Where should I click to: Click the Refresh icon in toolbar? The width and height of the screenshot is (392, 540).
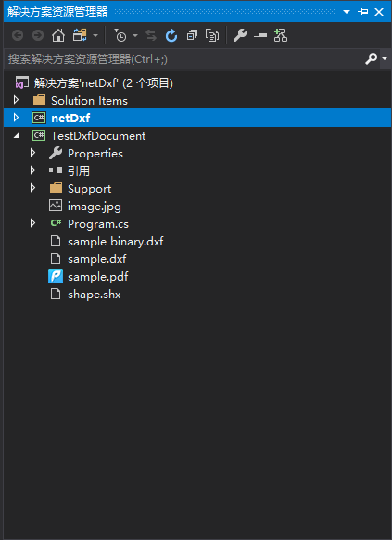click(x=171, y=35)
